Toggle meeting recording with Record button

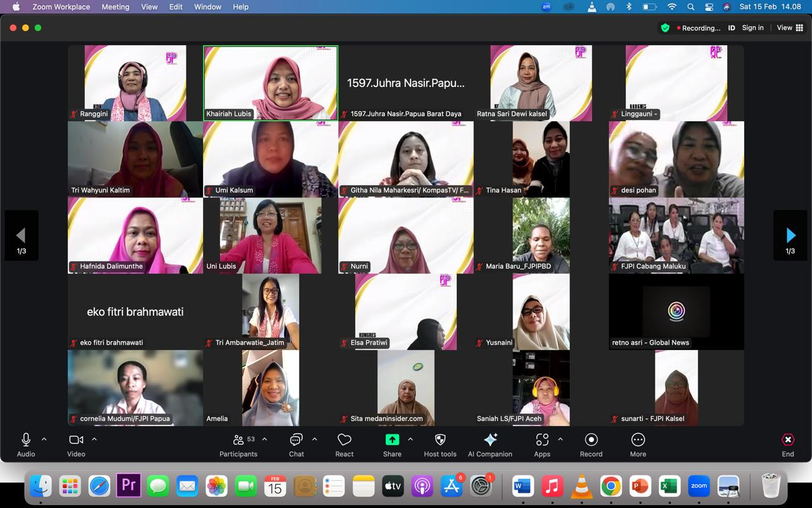[591, 444]
